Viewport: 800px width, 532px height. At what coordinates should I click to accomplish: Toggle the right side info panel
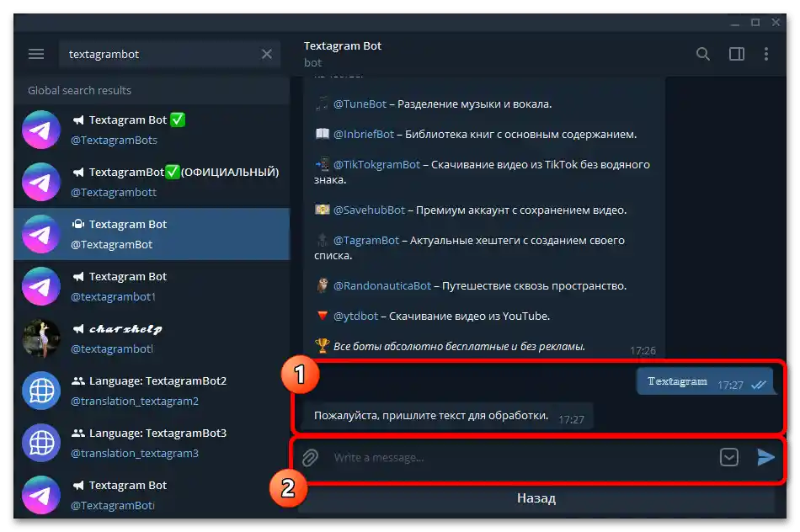pos(736,54)
